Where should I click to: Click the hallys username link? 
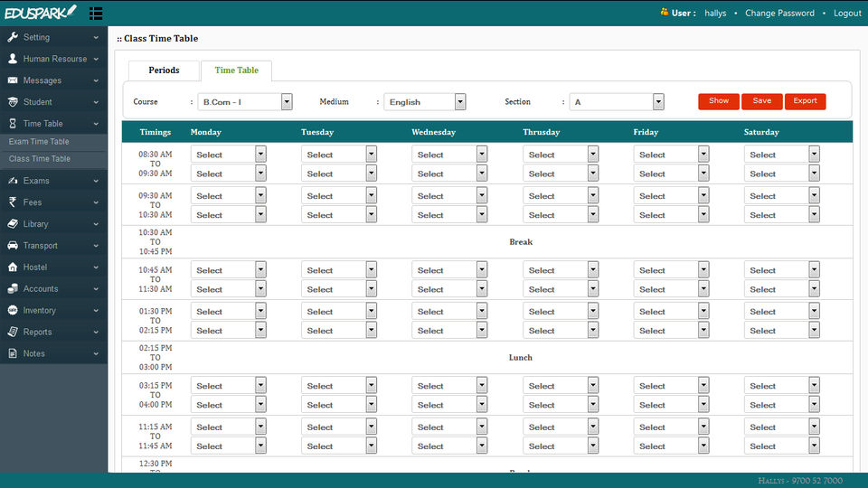click(715, 13)
